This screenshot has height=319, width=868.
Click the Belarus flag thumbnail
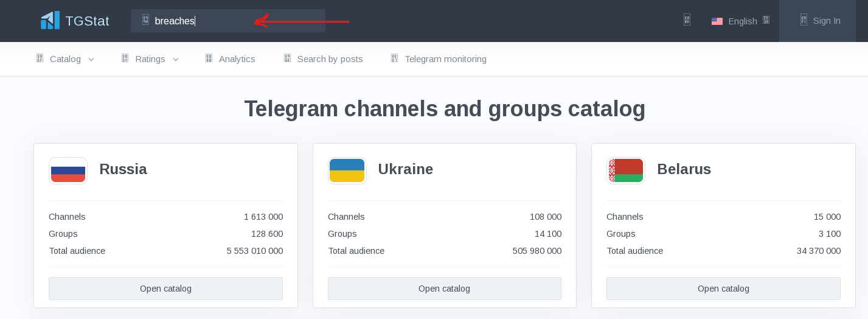click(x=626, y=170)
